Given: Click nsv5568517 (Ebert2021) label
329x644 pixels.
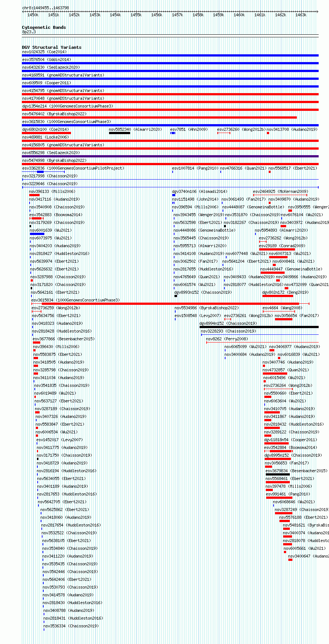Looking at the screenshot, I should point(293,168).
